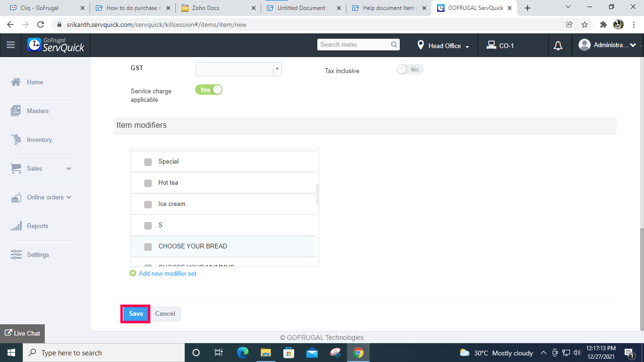Toggle the Tax inclusive switch
644x362 pixels.
click(x=410, y=70)
